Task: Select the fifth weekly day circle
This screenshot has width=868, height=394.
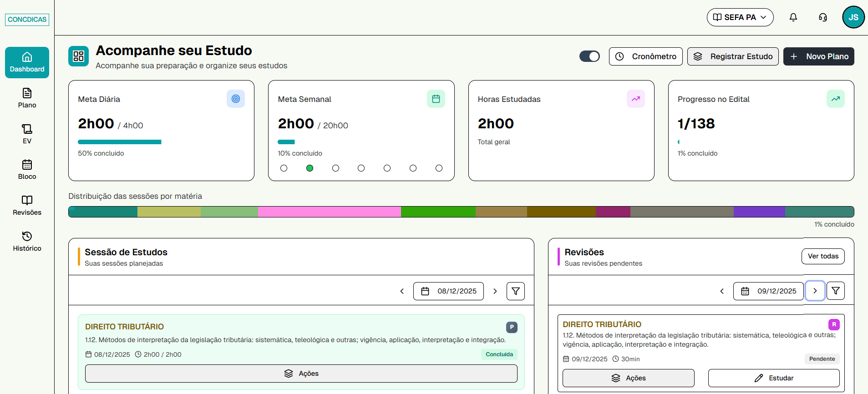Action: pos(387,168)
